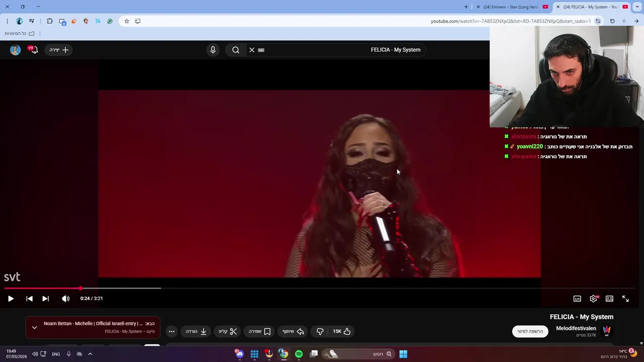Open YouTube account avatar menu
The height and width of the screenshot is (362, 644).
[15, 50]
